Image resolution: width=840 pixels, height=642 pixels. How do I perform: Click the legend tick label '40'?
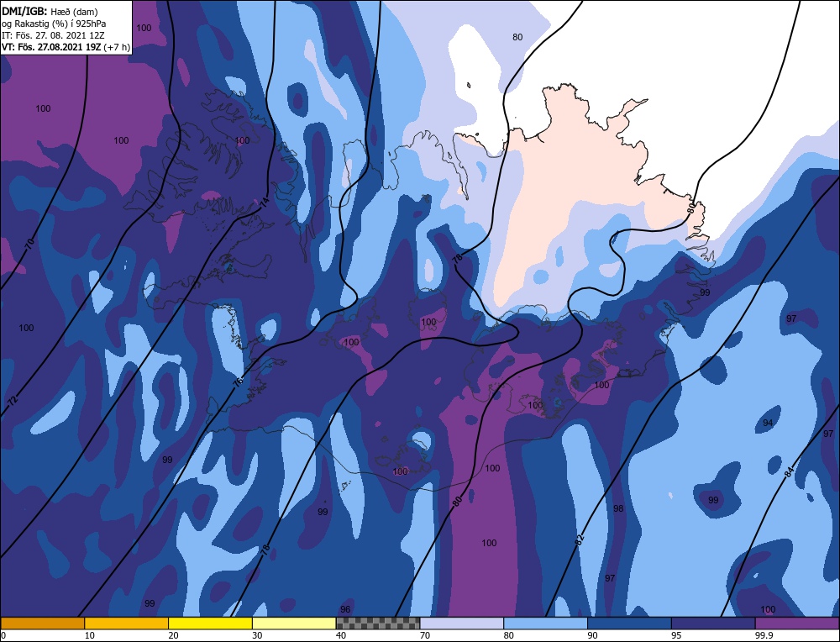[341, 635]
